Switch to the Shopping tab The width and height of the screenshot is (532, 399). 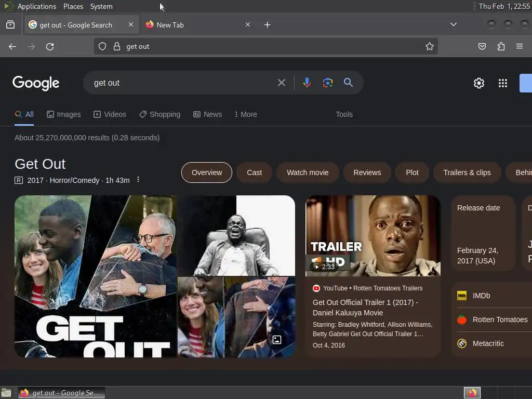coord(160,114)
